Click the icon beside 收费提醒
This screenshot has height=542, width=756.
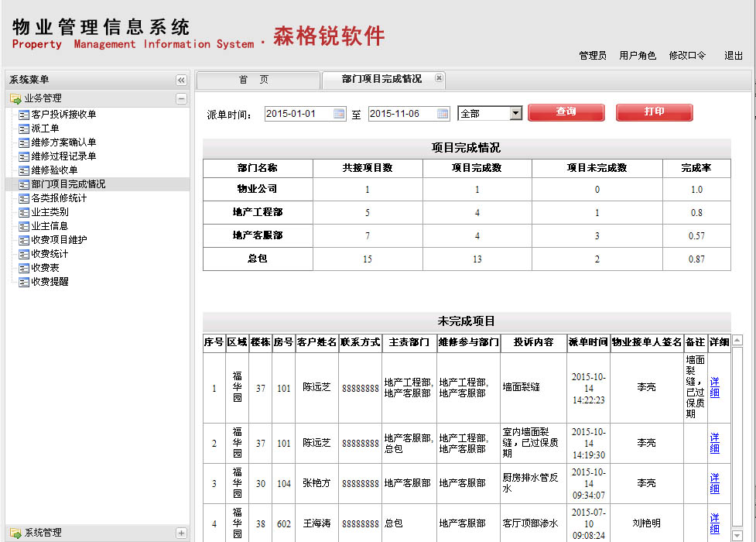point(24,282)
